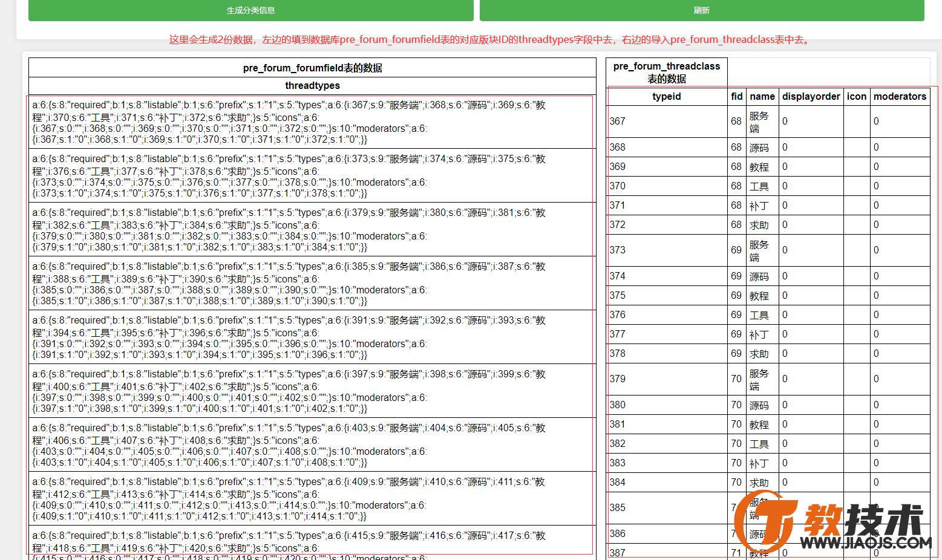Image resolution: width=942 pixels, height=560 pixels.
Task: Select threadtypes data starting with i:367
Action: point(312,122)
